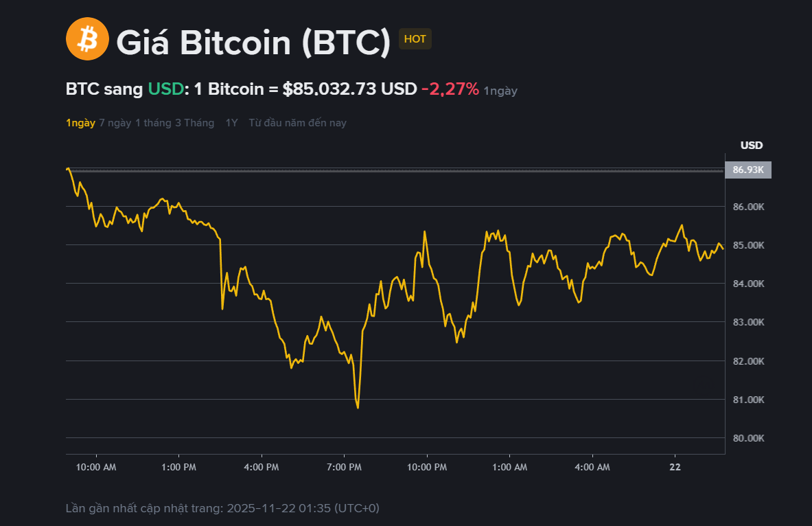Click the 86.93K price marker label

[x=747, y=170]
